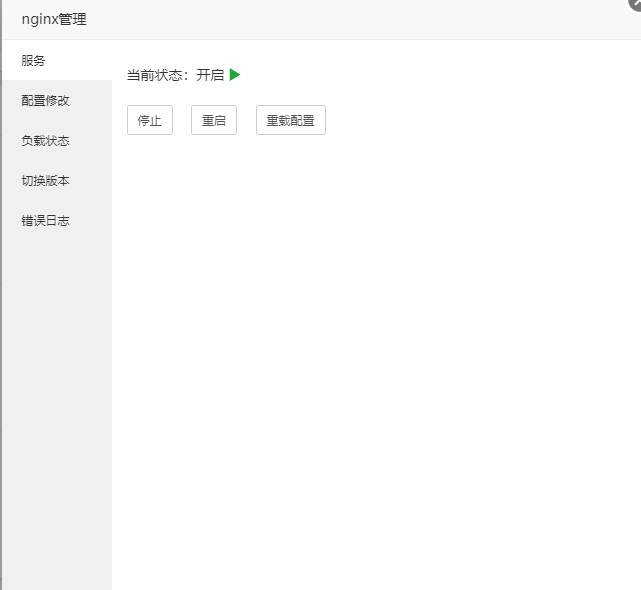Switch to the 配置修改 tab

(57, 101)
